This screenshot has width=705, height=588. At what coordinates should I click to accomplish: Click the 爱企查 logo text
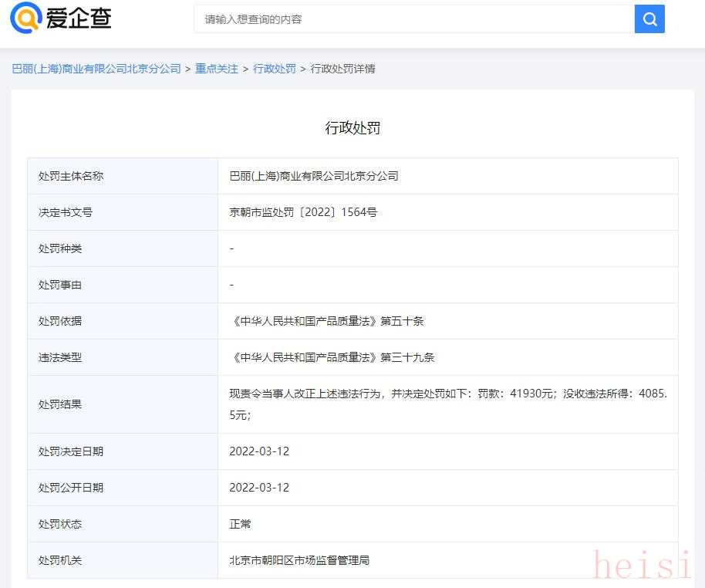[79, 19]
